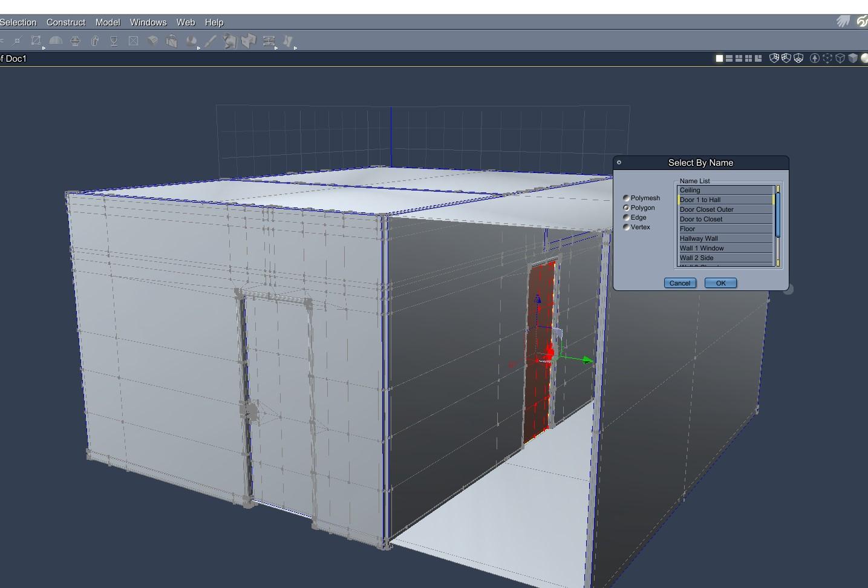Viewport: 868px width, 588px height.
Task: Click the small square-on-diagonal-line toolbar icon
Action: click(17, 41)
